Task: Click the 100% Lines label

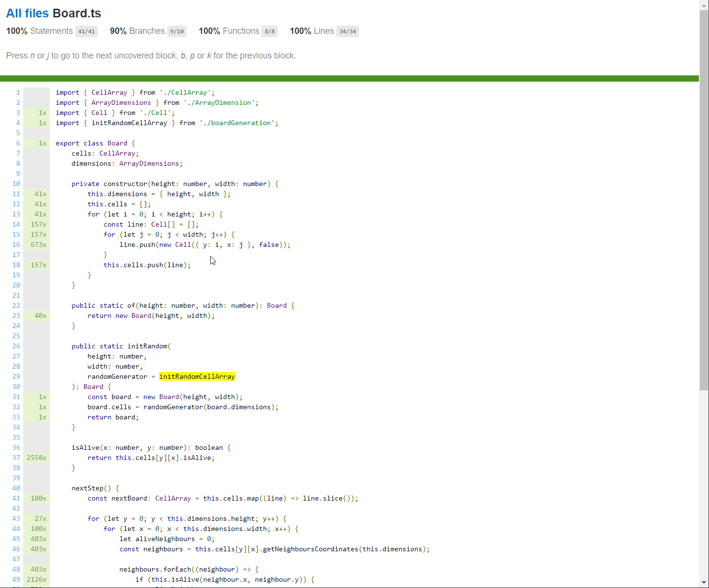Action: coord(312,31)
